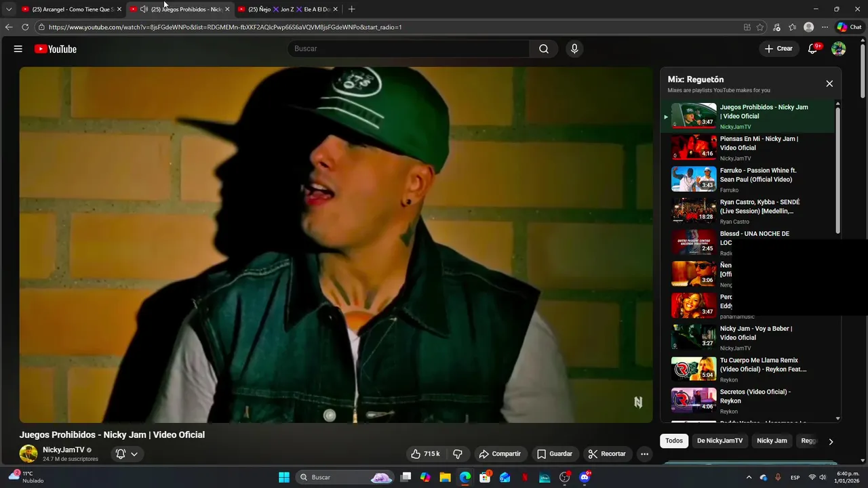Click the video player area to pause

(336, 244)
